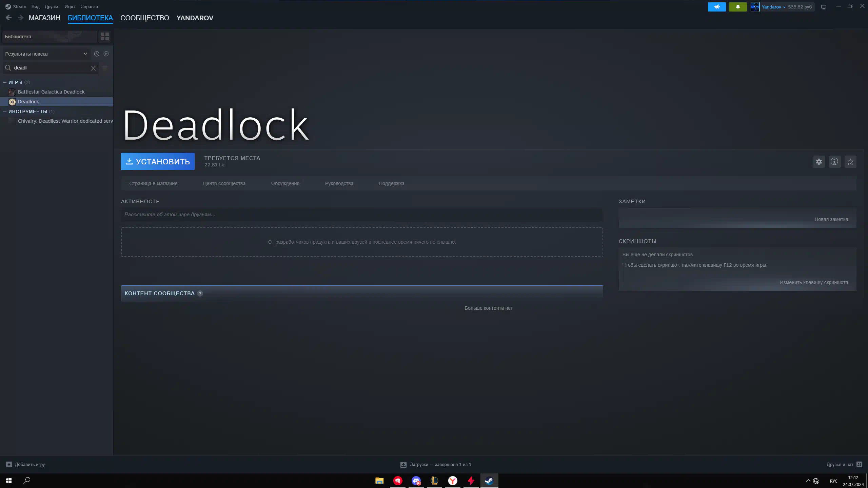Viewport: 868px width, 488px height.
Task: Go forward with the navigation forward arrow
Action: (x=20, y=18)
